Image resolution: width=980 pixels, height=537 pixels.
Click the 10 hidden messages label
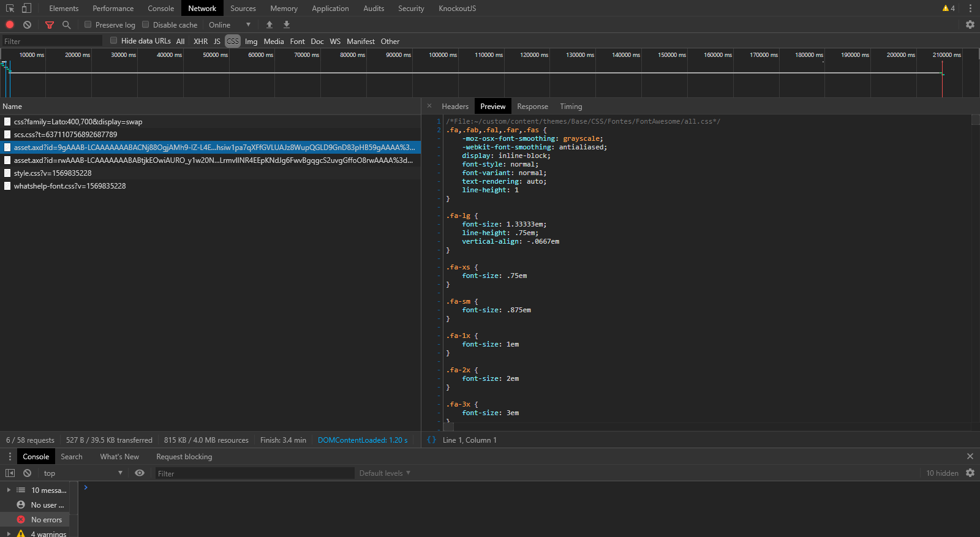(942, 473)
